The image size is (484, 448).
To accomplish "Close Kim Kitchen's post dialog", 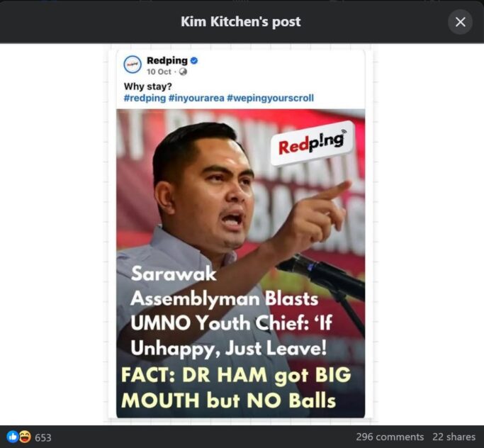I will [x=460, y=22].
